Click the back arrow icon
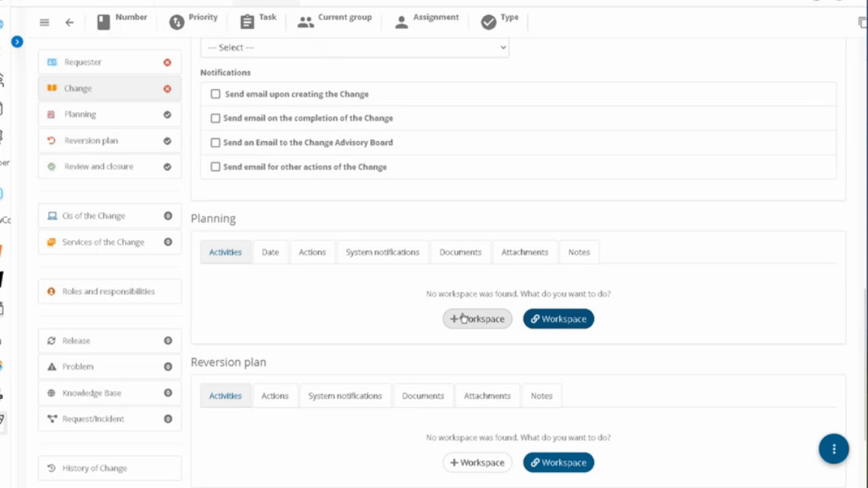 coord(69,23)
